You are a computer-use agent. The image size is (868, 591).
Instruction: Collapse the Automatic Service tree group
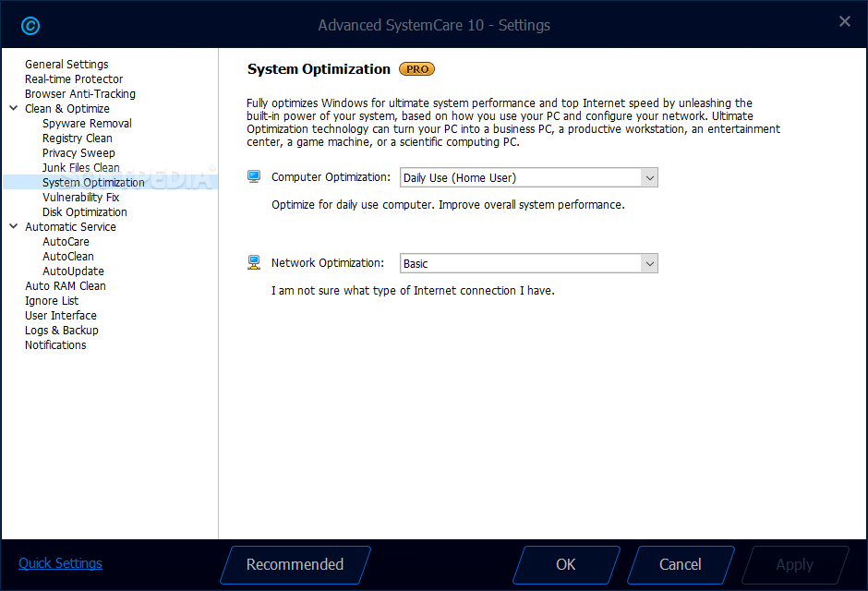click(x=14, y=226)
